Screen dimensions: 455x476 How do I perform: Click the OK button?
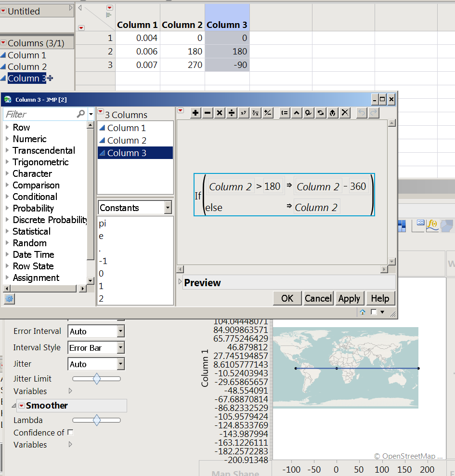tap(287, 298)
